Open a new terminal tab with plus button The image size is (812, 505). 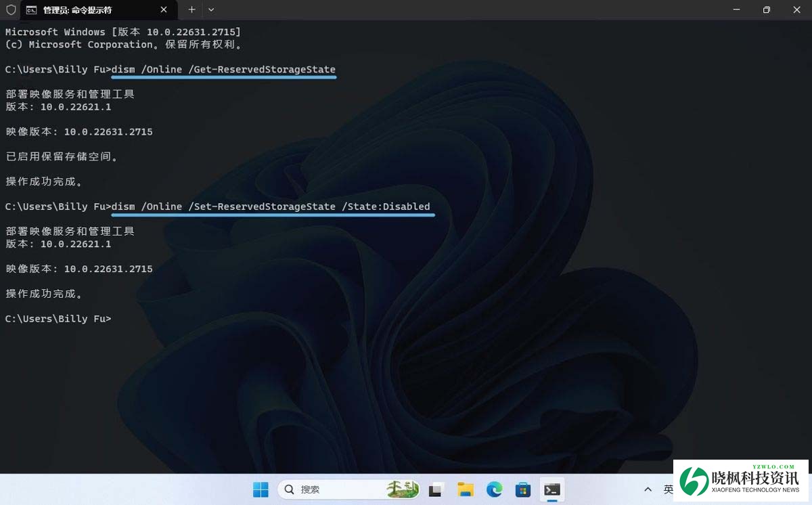pos(191,10)
